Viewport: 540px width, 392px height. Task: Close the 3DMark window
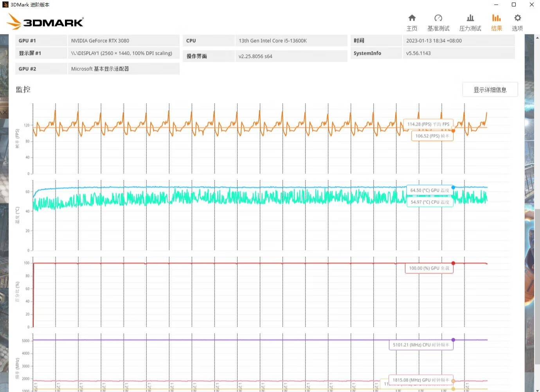(531, 5)
